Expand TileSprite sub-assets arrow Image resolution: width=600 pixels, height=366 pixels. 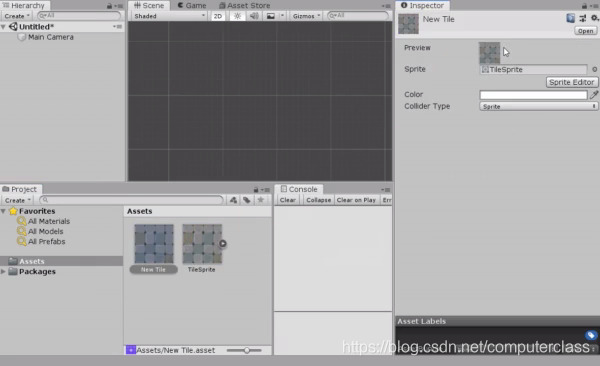tap(223, 243)
